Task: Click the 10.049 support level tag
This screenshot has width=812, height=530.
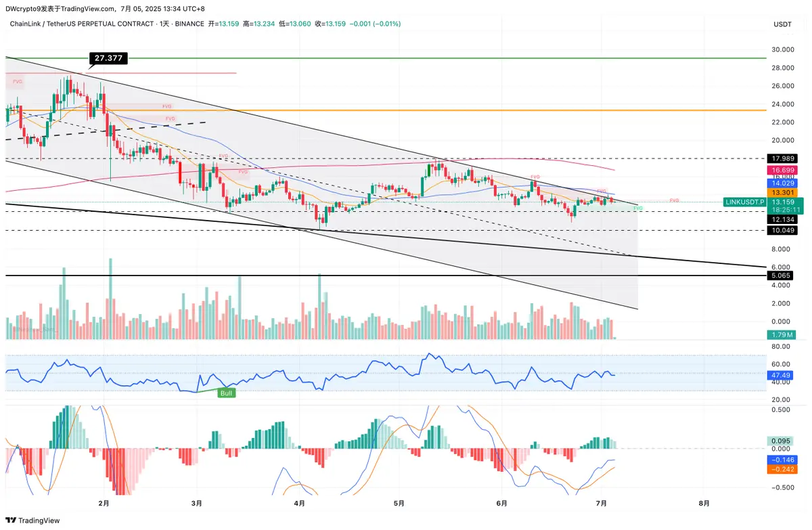Action: 784,231
